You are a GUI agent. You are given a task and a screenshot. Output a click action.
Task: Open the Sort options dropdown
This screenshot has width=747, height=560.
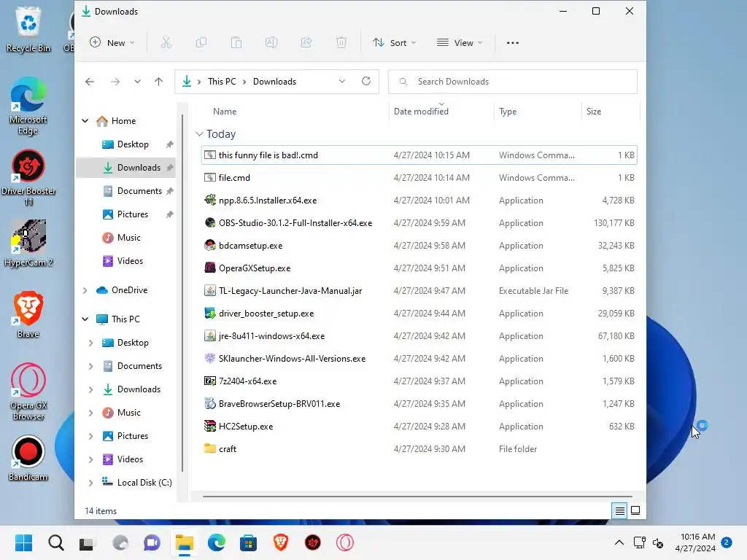(395, 43)
